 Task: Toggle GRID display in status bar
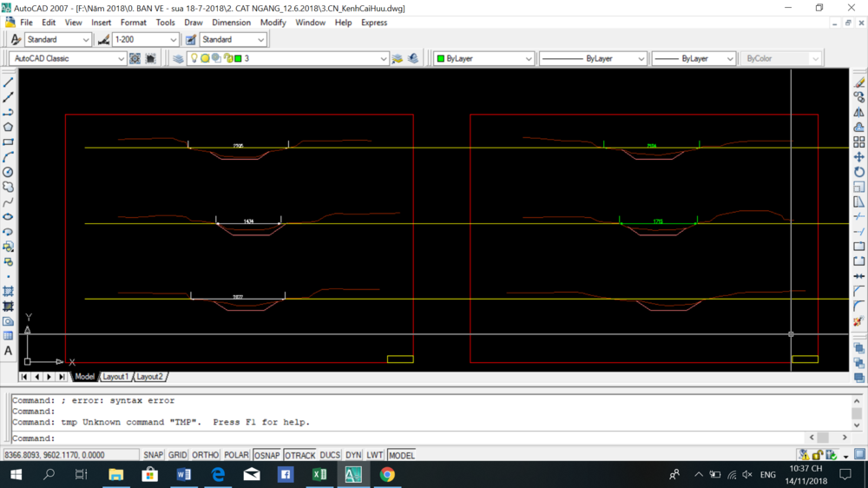point(177,455)
